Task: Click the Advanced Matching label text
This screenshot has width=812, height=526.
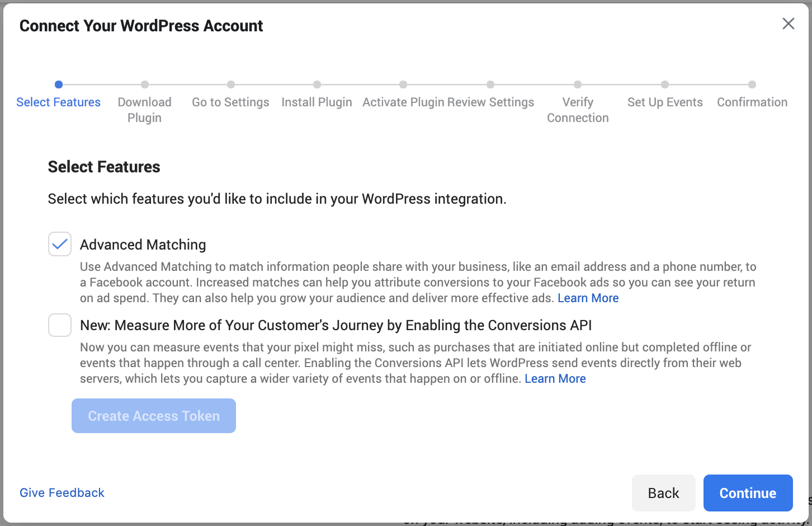Action: point(143,245)
